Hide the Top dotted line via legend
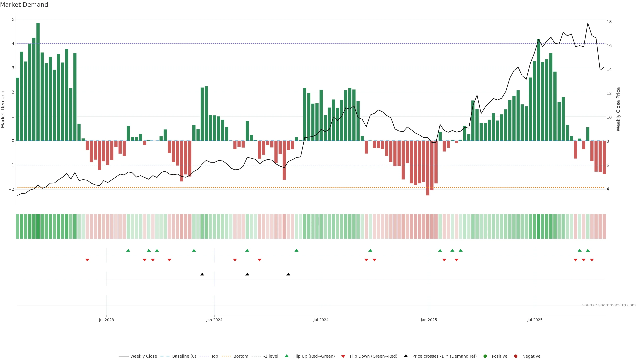The width and height of the screenshot is (644, 362). [214, 356]
